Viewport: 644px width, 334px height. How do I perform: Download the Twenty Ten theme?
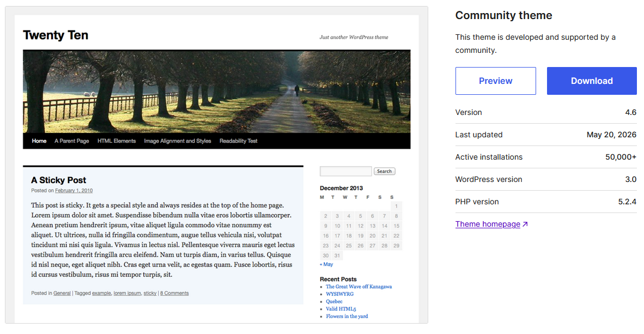pyautogui.click(x=592, y=81)
